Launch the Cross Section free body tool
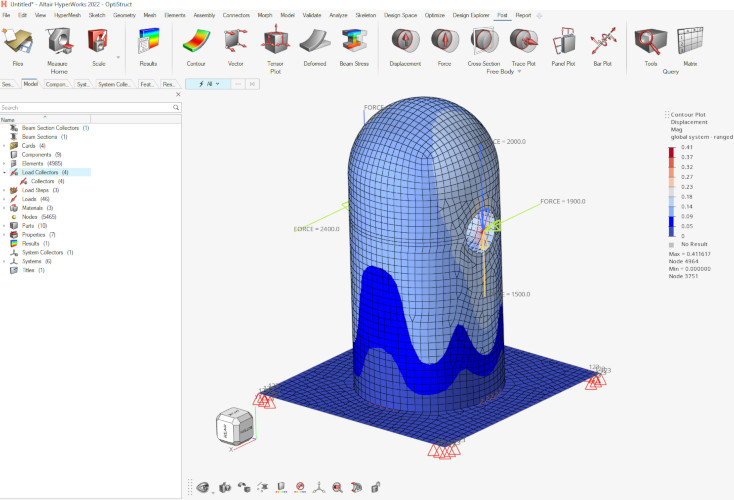This screenshot has width=734, height=500. (x=484, y=45)
